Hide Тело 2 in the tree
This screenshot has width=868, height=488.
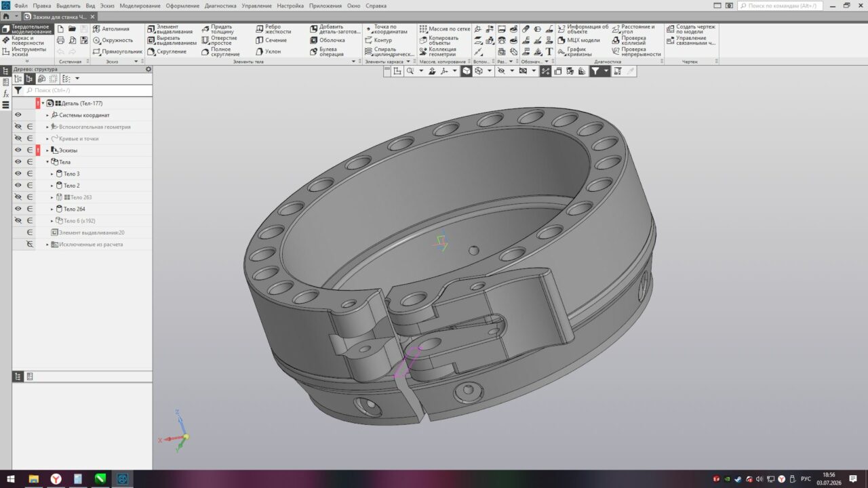click(18, 185)
